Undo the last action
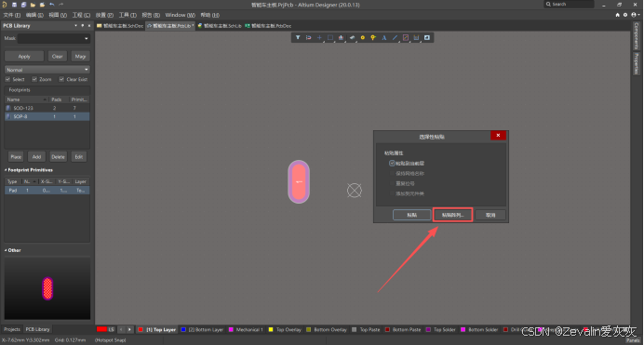The image size is (644, 345). (x=52, y=5)
